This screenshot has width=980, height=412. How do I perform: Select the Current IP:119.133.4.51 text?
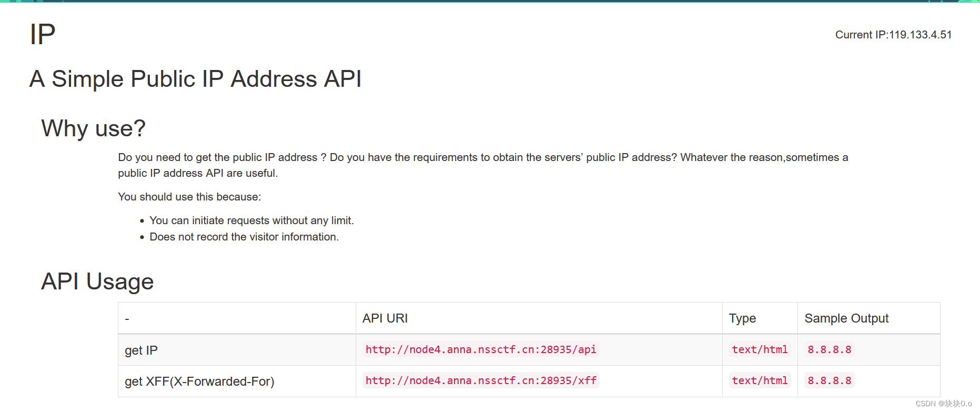(x=893, y=35)
